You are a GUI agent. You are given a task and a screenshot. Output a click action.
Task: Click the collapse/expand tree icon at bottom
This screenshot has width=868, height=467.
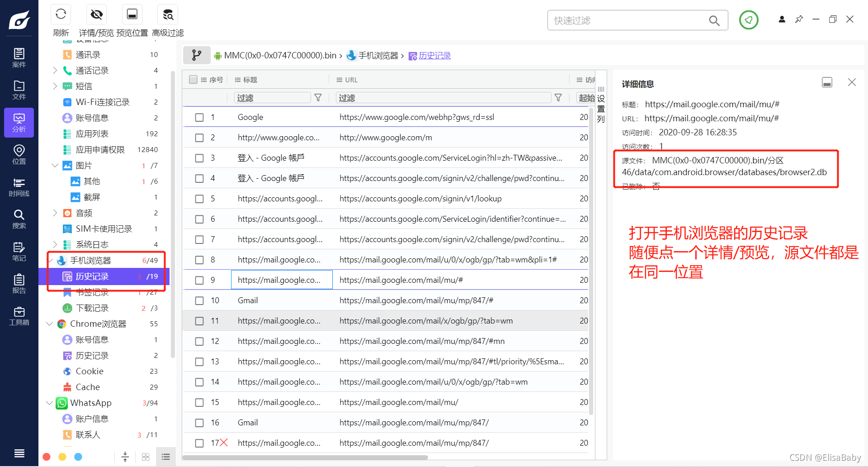pos(125,457)
